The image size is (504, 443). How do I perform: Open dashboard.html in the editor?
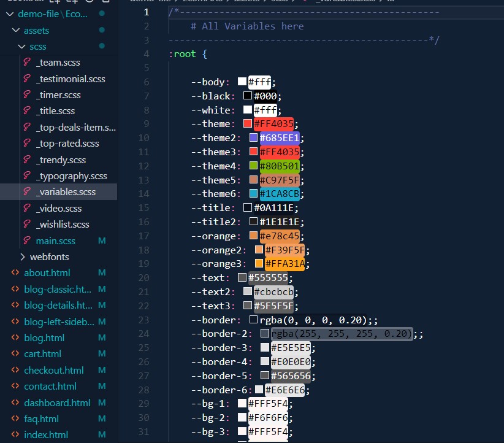click(57, 403)
